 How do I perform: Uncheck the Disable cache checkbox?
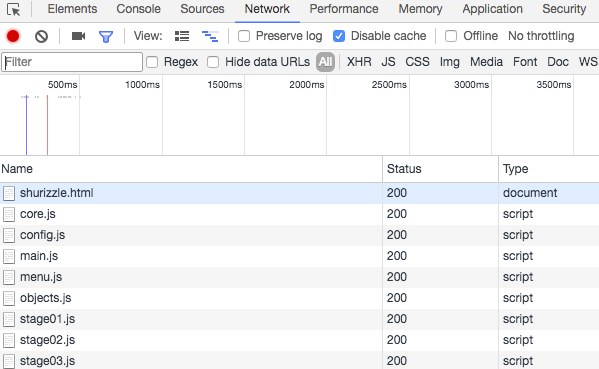[339, 36]
